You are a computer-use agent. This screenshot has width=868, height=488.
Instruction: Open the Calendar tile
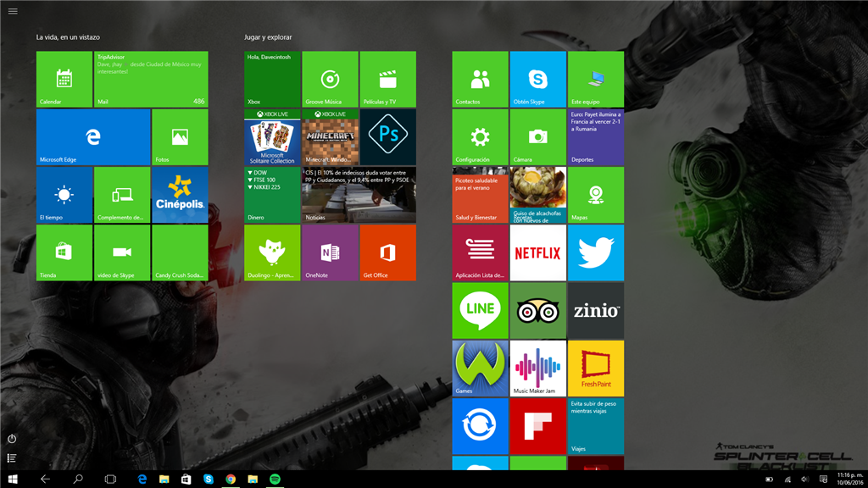[x=64, y=79]
